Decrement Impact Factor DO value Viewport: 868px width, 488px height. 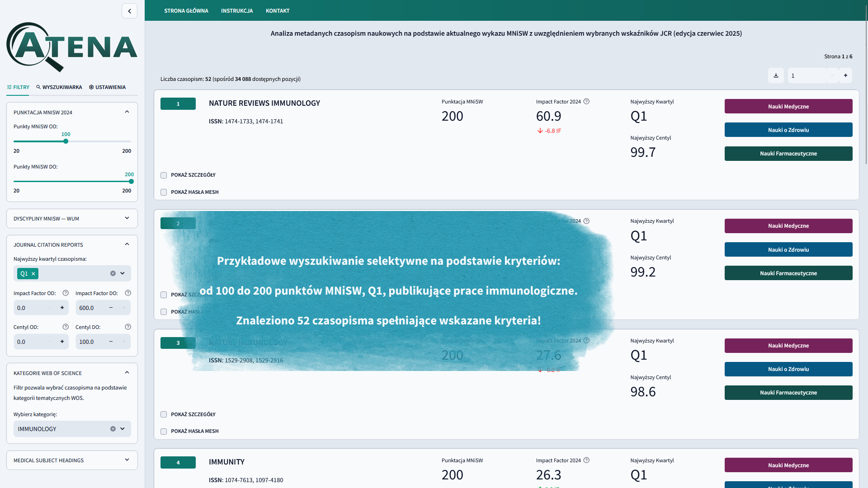(111, 308)
